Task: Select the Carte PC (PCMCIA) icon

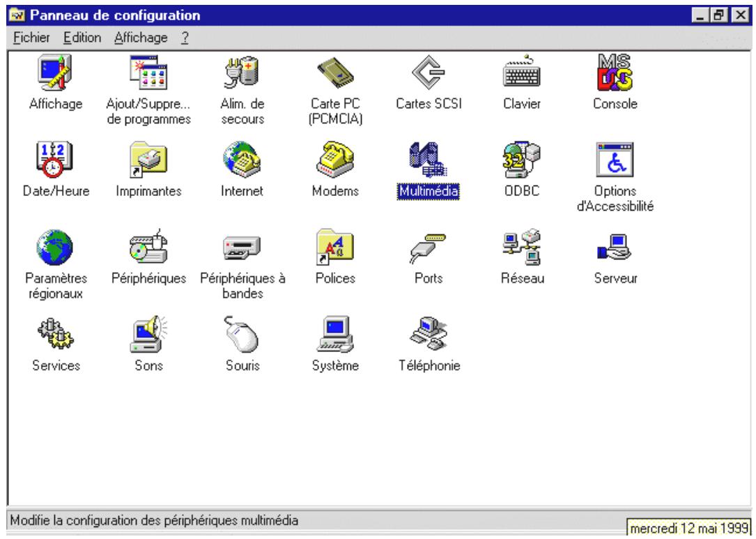Action: point(335,73)
